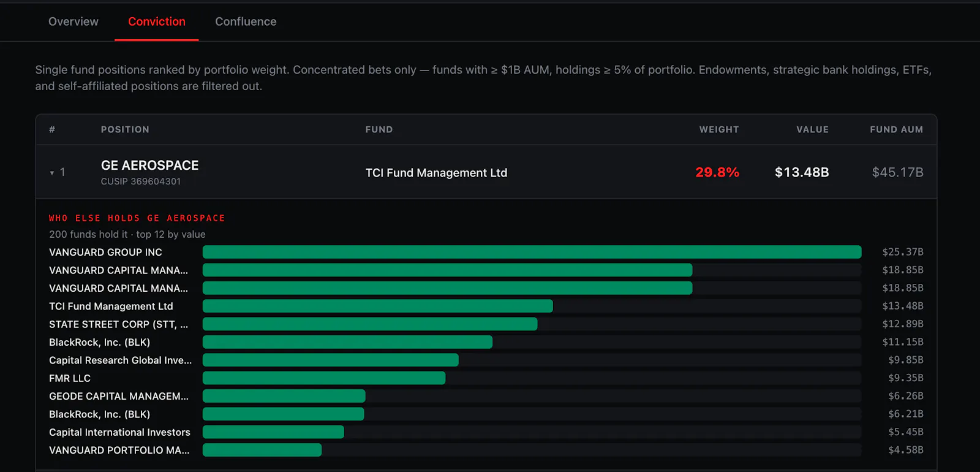The height and width of the screenshot is (472, 980).
Task: Click TCI Fund Management Ltd holder row label
Action: click(111, 306)
